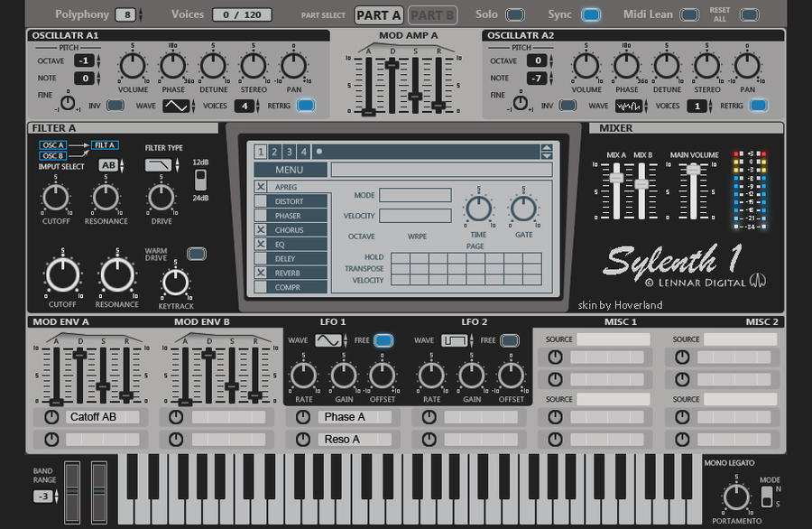Open the Phaser effect page
Image resolution: width=812 pixels, height=529 pixels.
(298, 216)
